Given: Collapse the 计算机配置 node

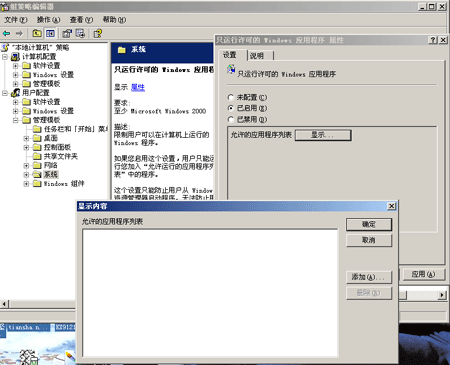Looking at the screenshot, I should tap(5, 57).
